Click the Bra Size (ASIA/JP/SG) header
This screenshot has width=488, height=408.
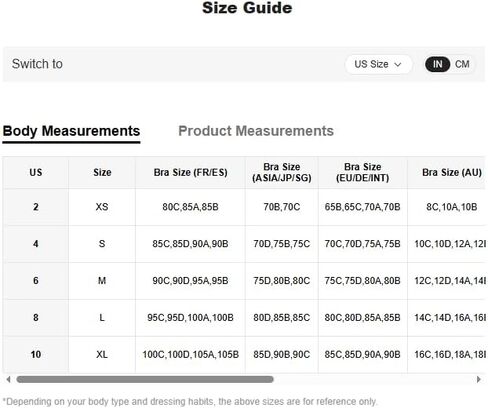point(282,173)
